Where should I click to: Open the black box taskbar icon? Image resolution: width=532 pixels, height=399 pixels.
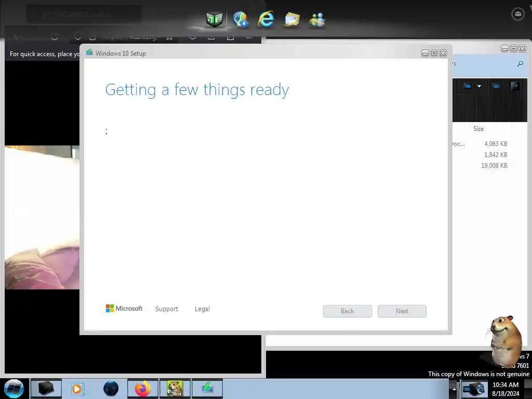pos(46,389)
